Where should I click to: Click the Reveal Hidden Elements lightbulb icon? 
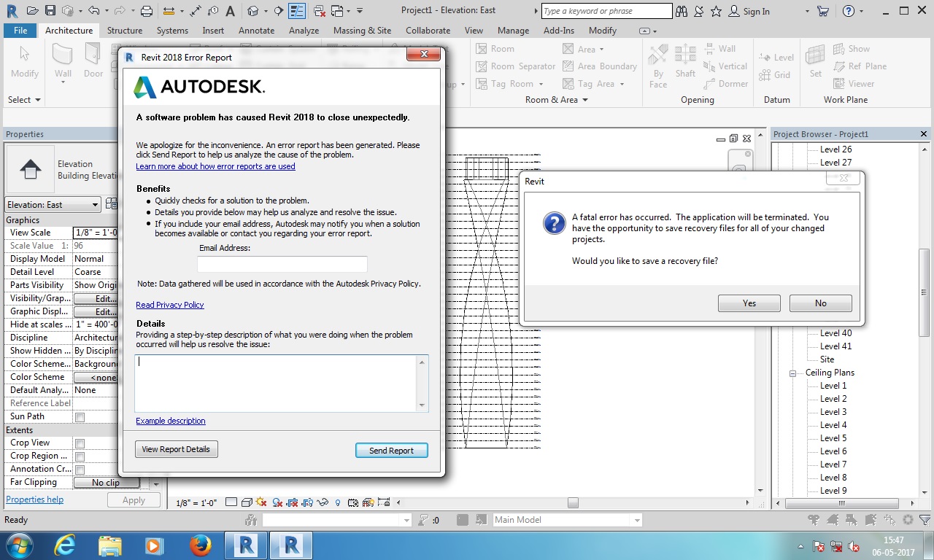coord(337,502)
